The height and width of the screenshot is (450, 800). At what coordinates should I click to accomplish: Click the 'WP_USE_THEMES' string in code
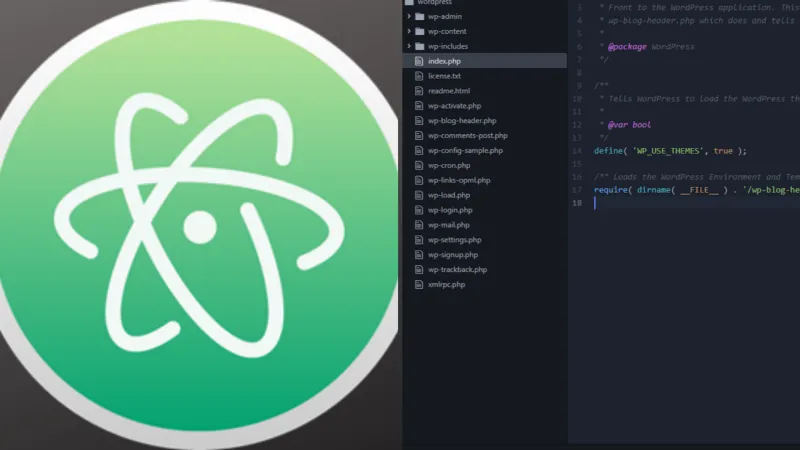(669, 151)
